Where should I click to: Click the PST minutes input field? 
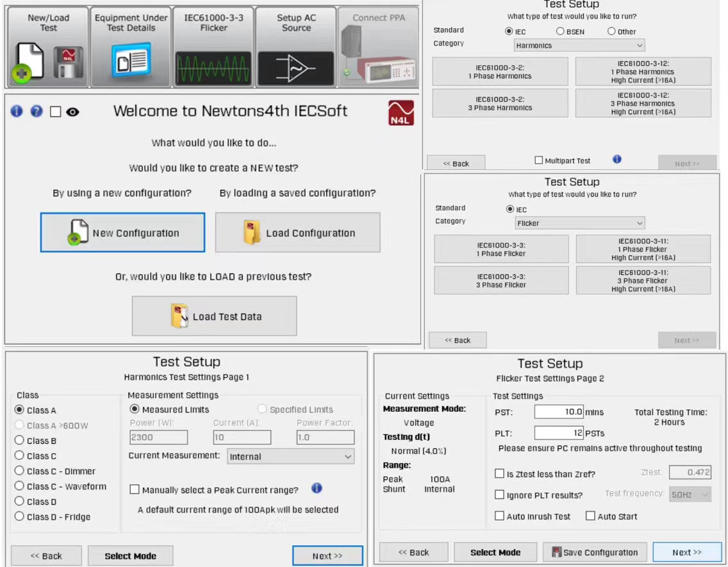[559, 412]
